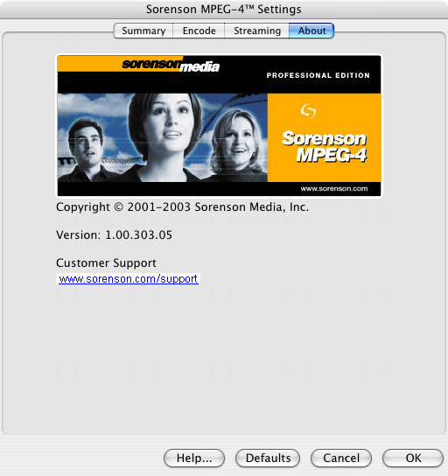Click the PROFESSIONAL EDITION label
Image resolution: width=448 pixels, height=476 pixels.
point(318,75)
